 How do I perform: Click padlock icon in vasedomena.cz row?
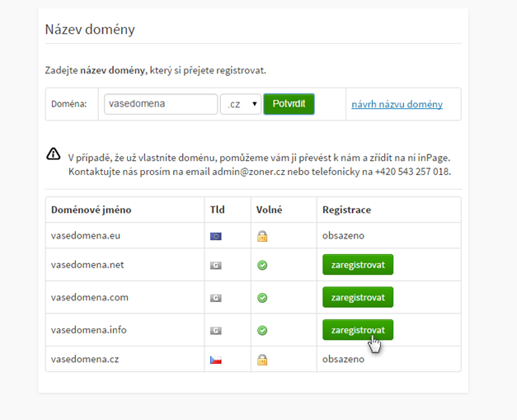tap(262, 360)
